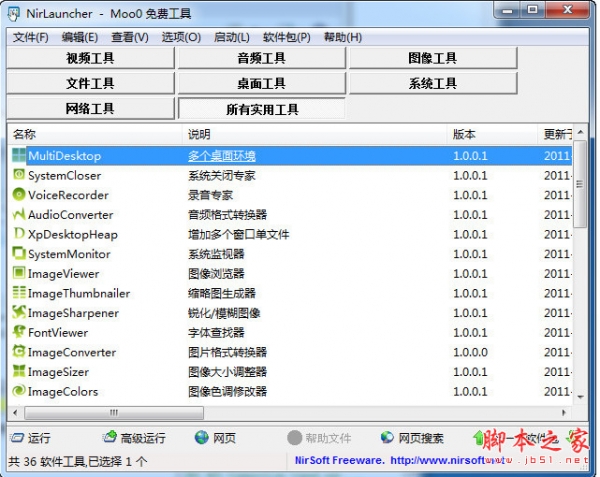Switch to the 桌面工具 category

click(261, 83)
